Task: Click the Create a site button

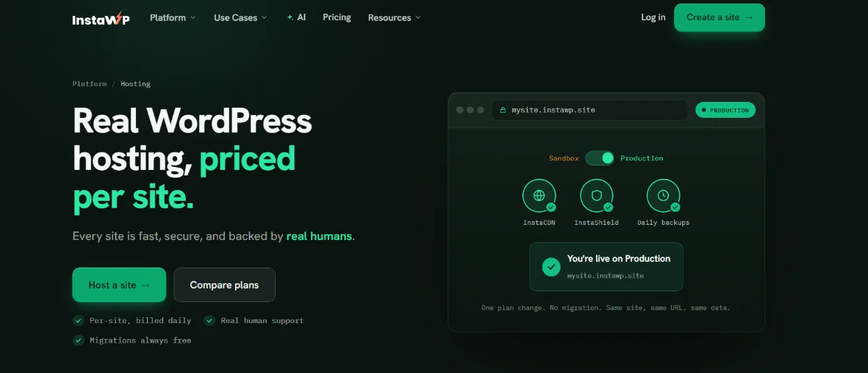Action: pyautogui.click(x=719, y=17)
